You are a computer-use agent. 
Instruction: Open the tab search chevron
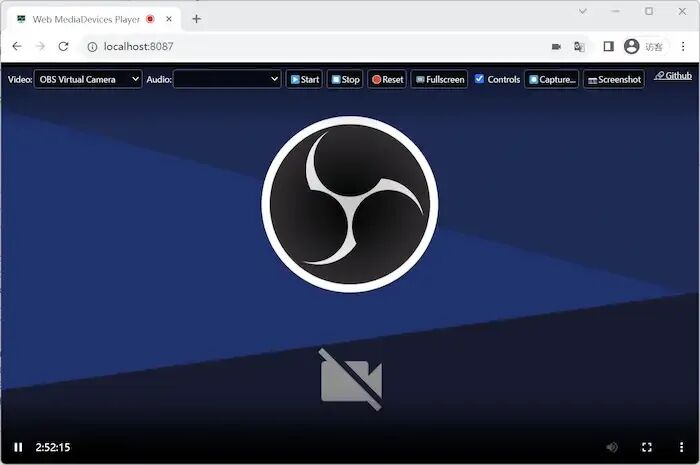[x=583, y=11]
